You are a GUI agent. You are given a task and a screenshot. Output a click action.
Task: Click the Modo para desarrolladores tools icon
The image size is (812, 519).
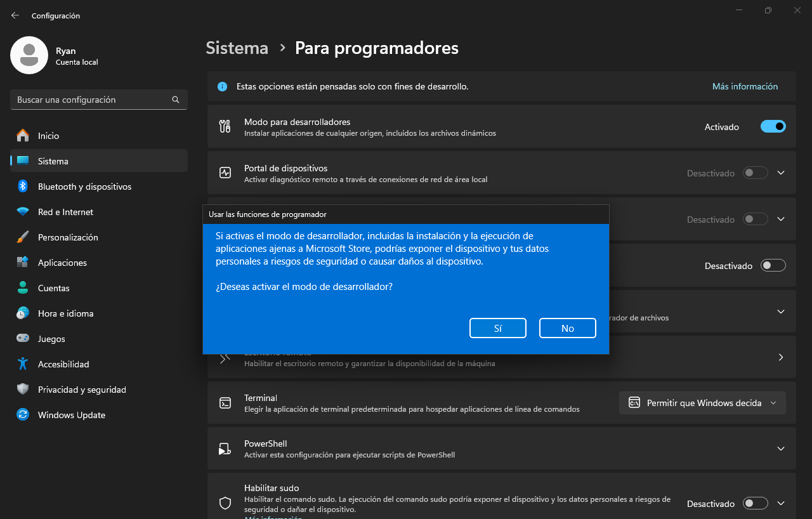(x=225, y=126)
